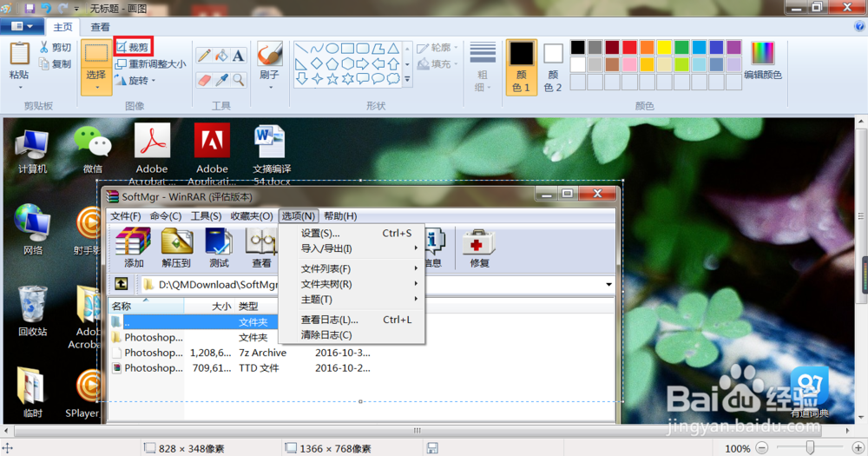Click the 粘贴 clipboard icon

click(x=19, y=54)
